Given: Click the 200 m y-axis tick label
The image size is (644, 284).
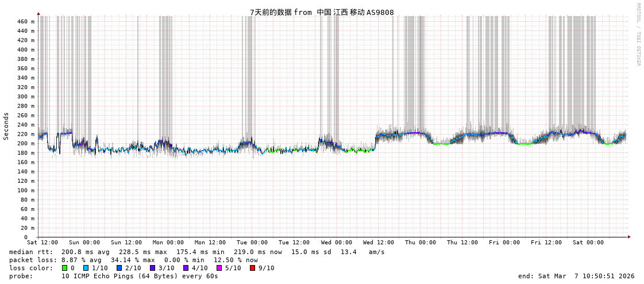Looking at the screenshot, I should [x=25, y=144].
